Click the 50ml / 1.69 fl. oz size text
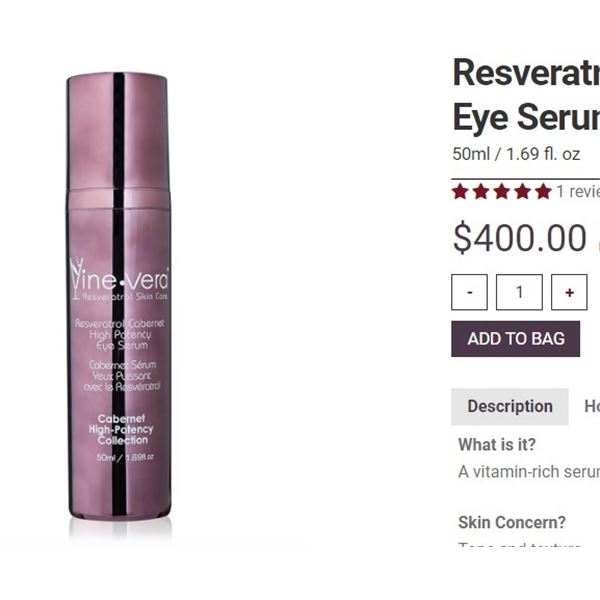 pyautogui.click(x=516, y=154)
